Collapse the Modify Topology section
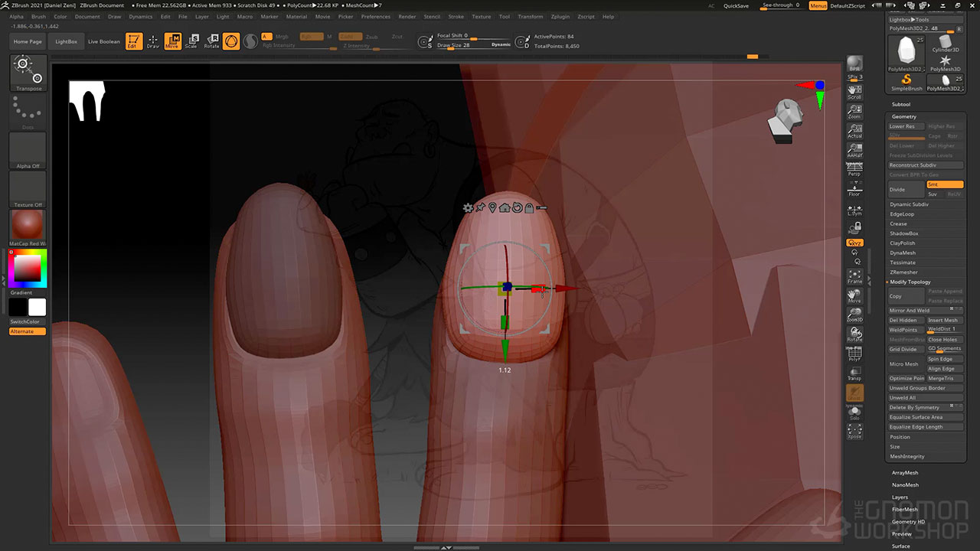 [x=910, y=282]
